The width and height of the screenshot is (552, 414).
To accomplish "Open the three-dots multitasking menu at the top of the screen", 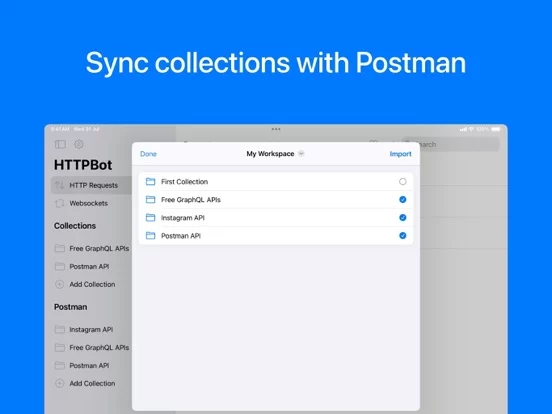I will coord(276,129).
